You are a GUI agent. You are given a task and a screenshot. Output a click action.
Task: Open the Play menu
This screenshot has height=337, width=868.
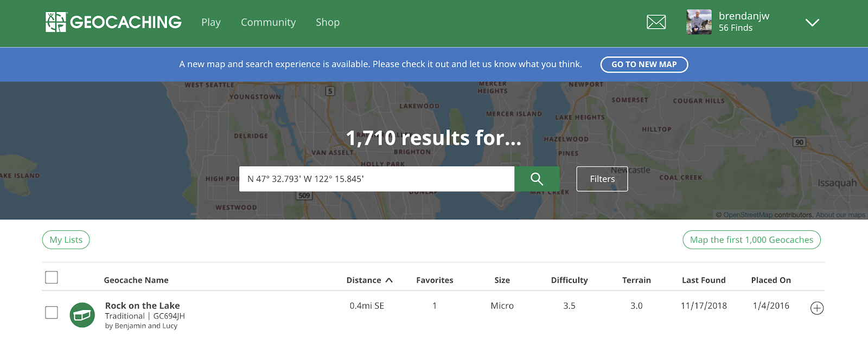coord(211,22)
